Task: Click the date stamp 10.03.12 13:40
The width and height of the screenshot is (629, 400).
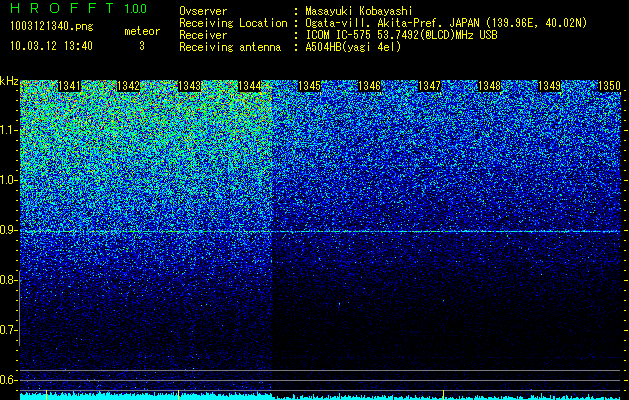Action: pos(51,46)
